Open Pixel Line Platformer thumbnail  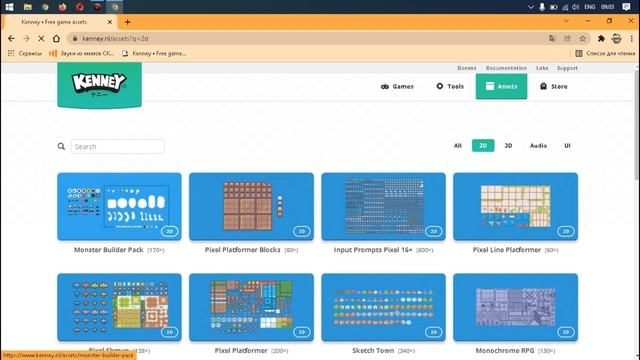[x=516, y=206]
